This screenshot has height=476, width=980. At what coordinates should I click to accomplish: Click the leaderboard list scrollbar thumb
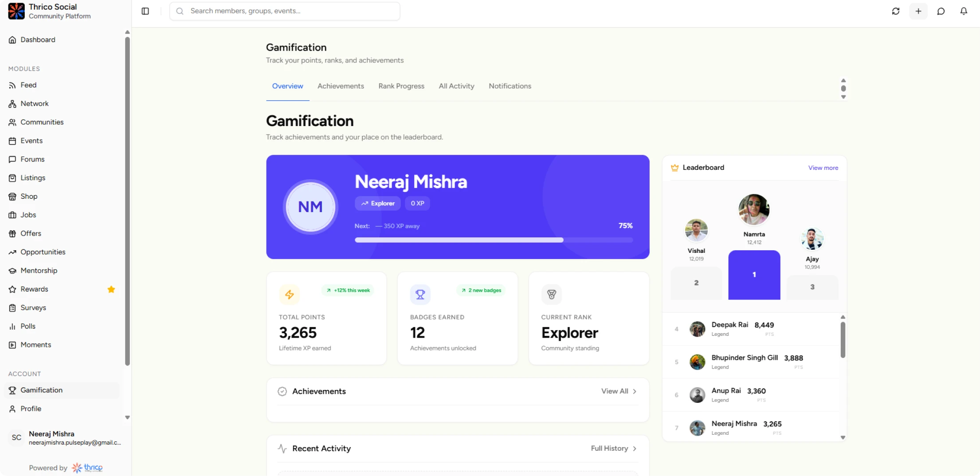pos(843,340)
